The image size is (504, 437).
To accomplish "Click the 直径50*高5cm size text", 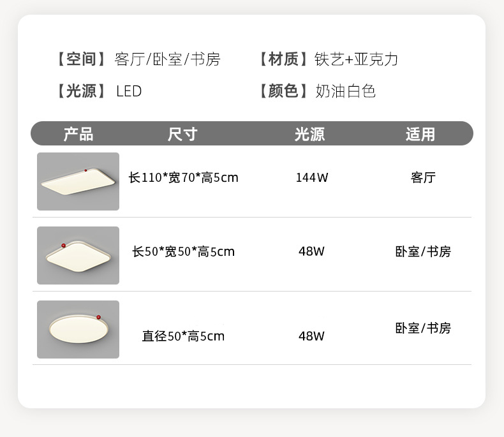I will click(x=183, y=336).
